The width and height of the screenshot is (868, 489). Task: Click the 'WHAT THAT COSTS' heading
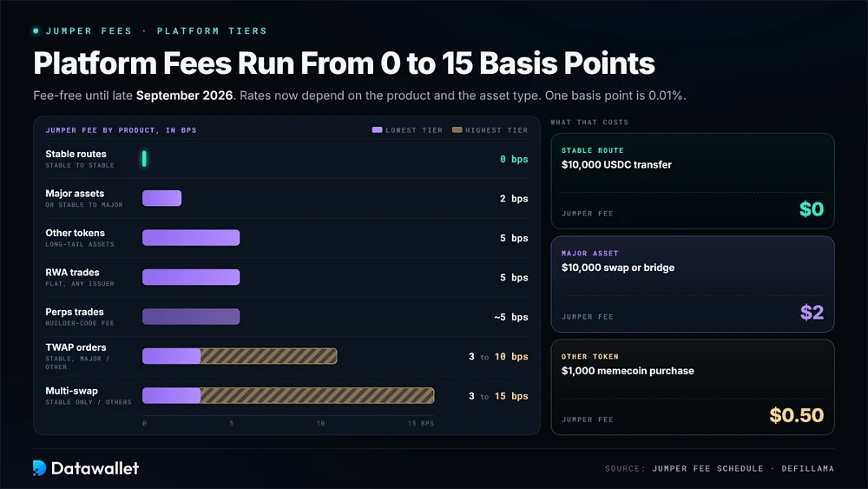coord(589,122)
